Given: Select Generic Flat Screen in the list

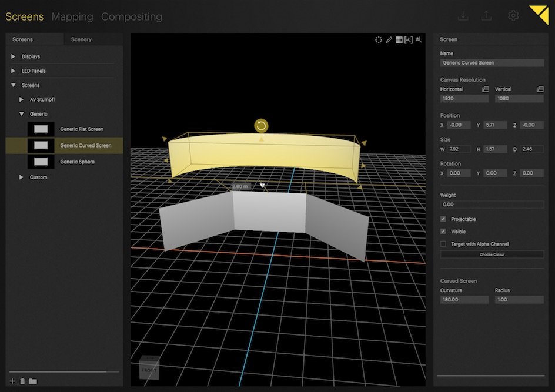Looking at the screenshot, I should tap(82, 129).
